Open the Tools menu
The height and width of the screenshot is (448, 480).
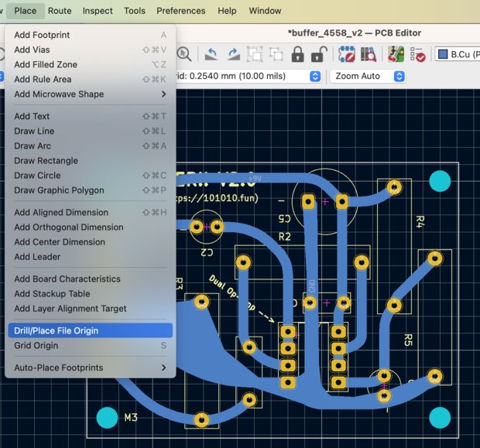[135, 11]
